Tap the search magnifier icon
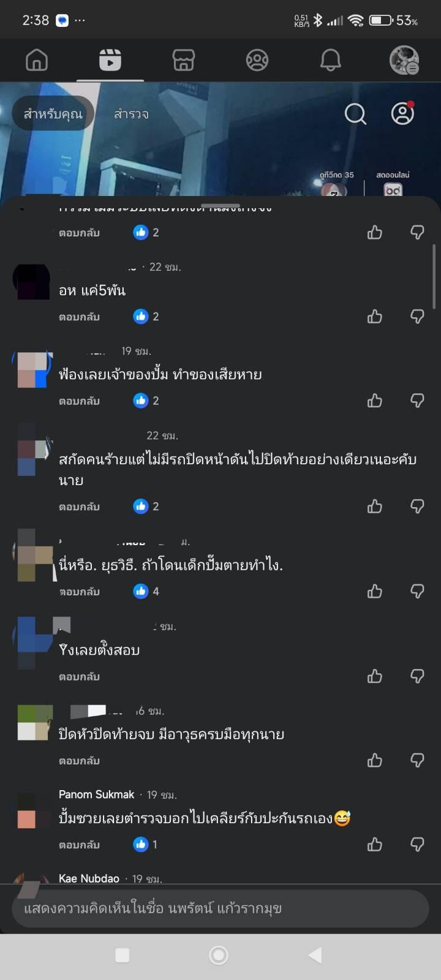This screenshot has width=441, height=980. (x=355, y=114)
